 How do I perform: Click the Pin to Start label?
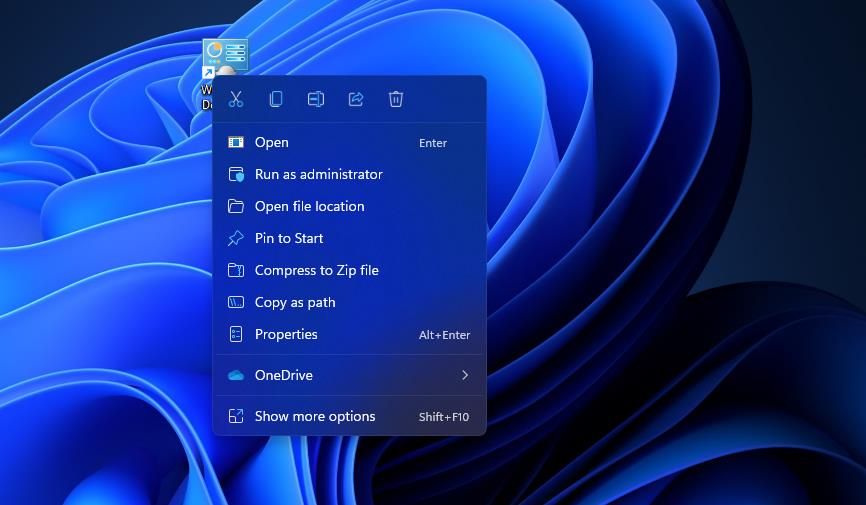click(x=289, y=238)
